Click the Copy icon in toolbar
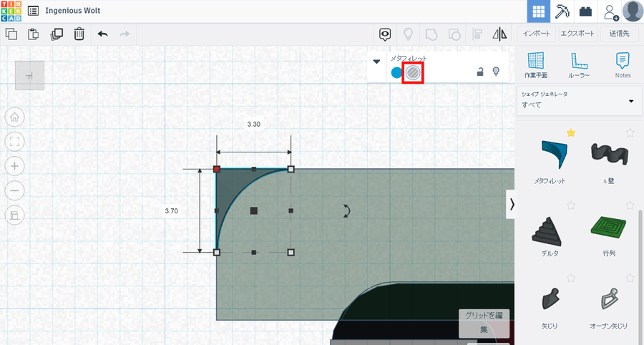The width and height of the screenshot is (644, 345). [11, 34]
